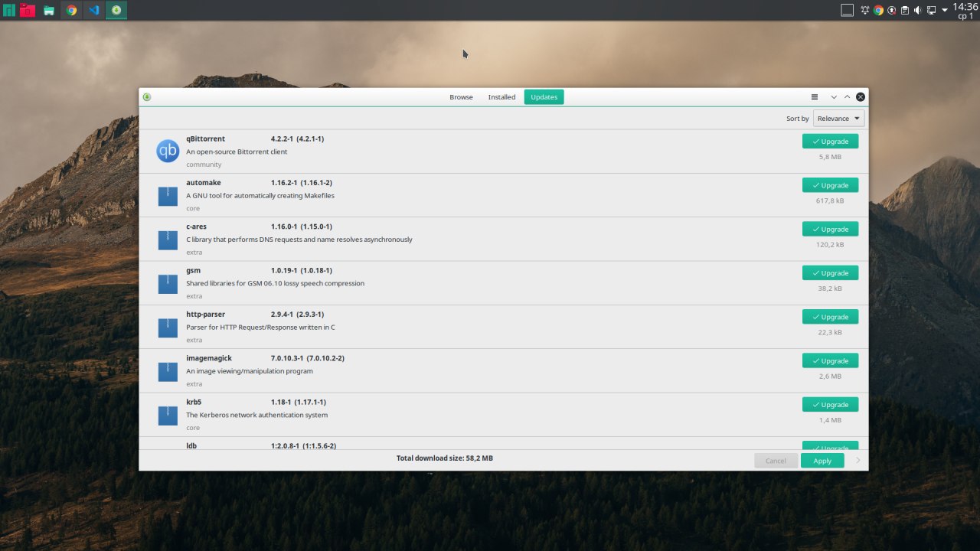Image resolution: width=980 pixels, height=551 pixels.
Task: Expand hidden system tray icons arrow
Action: (945, 10)
